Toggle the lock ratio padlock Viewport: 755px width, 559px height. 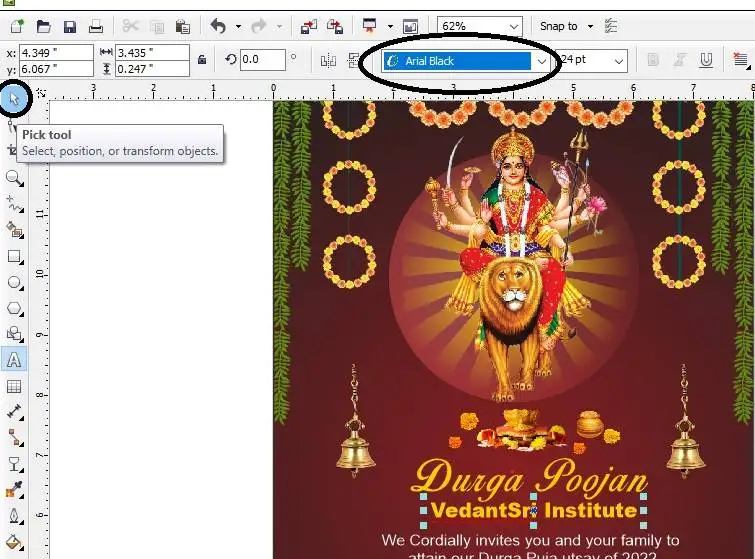tap(202, 60)
